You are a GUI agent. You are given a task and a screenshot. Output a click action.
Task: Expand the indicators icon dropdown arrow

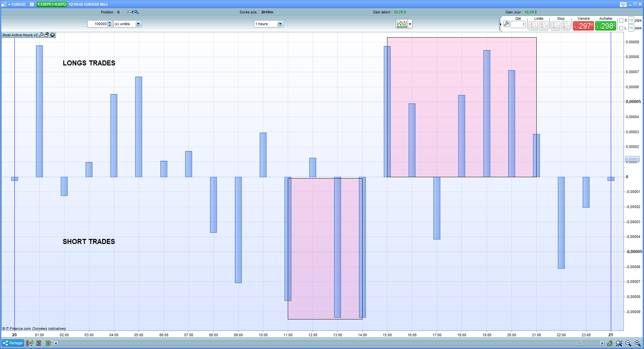(410, 24)
